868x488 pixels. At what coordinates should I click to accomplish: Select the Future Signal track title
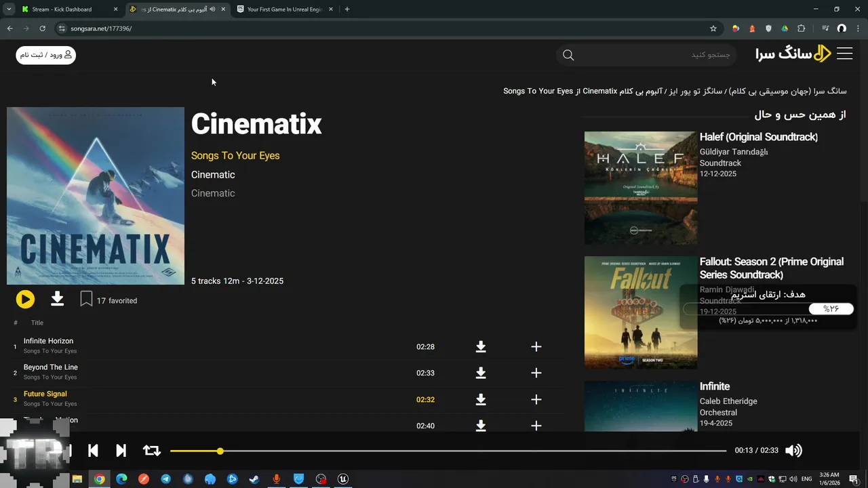45,394
